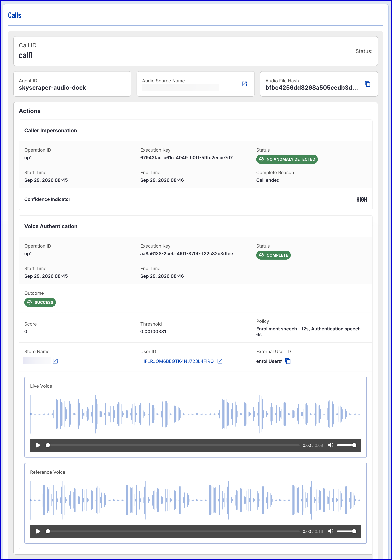Adjust the Reference Voice volume slider
The width and height of the screenshot is (392, 560).
coord(347,531)
